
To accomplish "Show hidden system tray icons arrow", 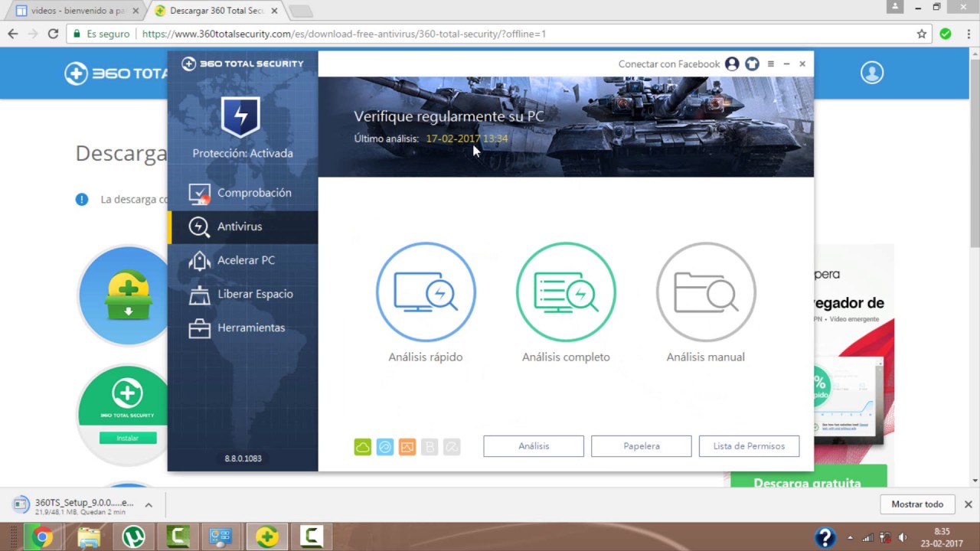I will pyautogui.click(x=849, y=537).
